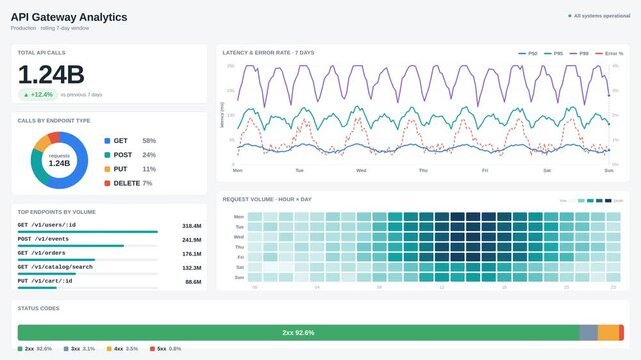Click the red 5xx legend square
641x360 pixels.
pyautogui.click(x=152, y=349)
